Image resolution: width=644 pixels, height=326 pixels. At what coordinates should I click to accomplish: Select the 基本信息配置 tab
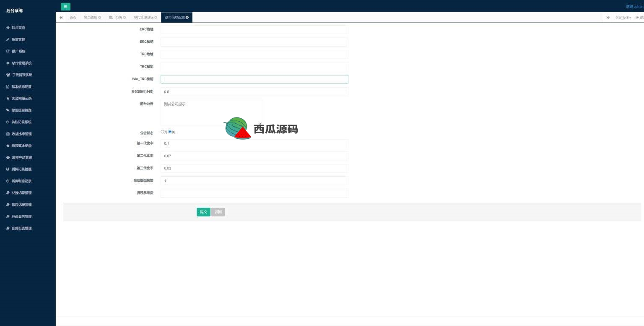pyautogui.click(x=177, y=18)
